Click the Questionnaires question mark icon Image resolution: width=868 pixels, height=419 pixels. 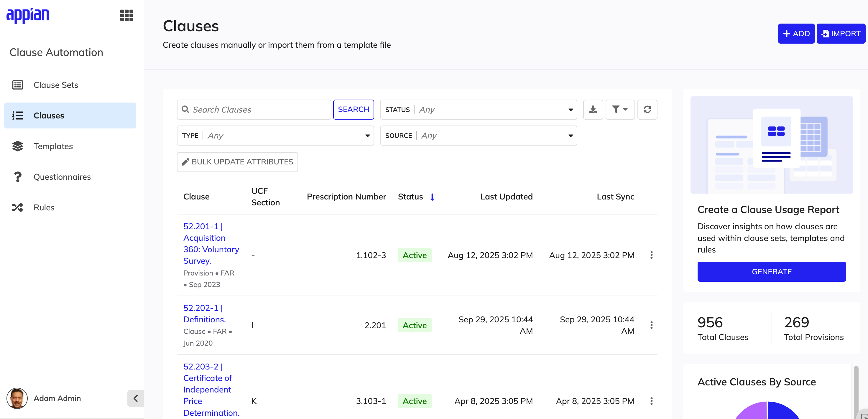click(17, 177)
